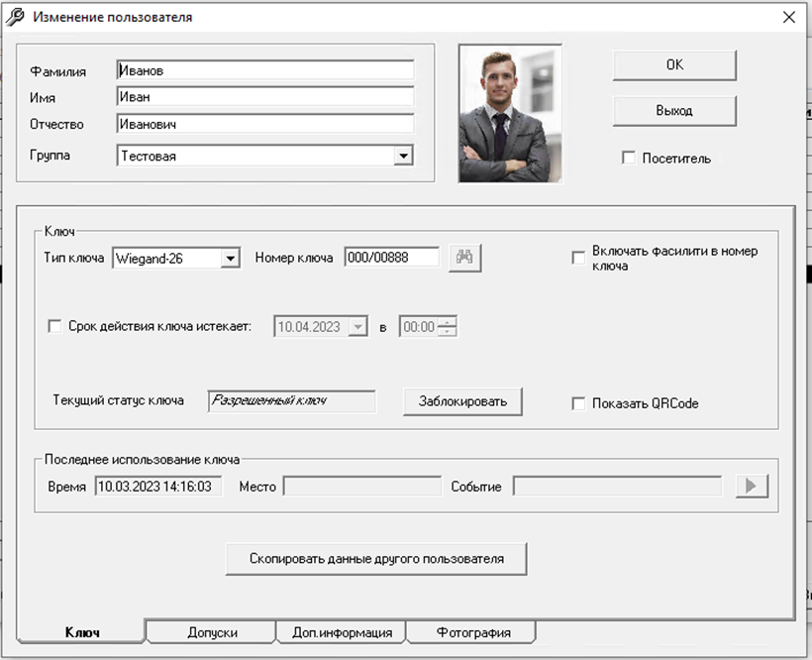The image size is (812, 660).
Task: Go to the Фотография tab
Action: tap(471, 632)
